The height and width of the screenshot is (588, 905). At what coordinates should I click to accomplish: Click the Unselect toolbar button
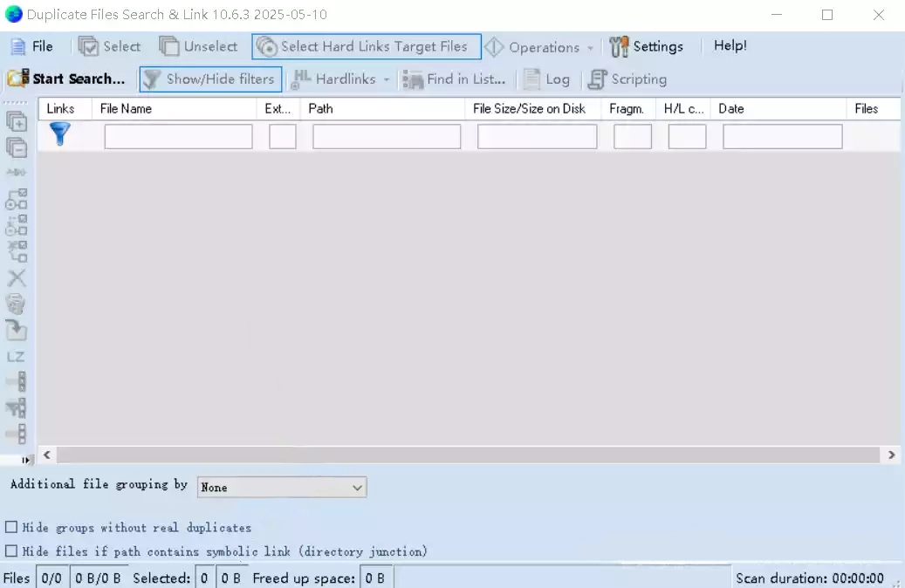point(198,46)
